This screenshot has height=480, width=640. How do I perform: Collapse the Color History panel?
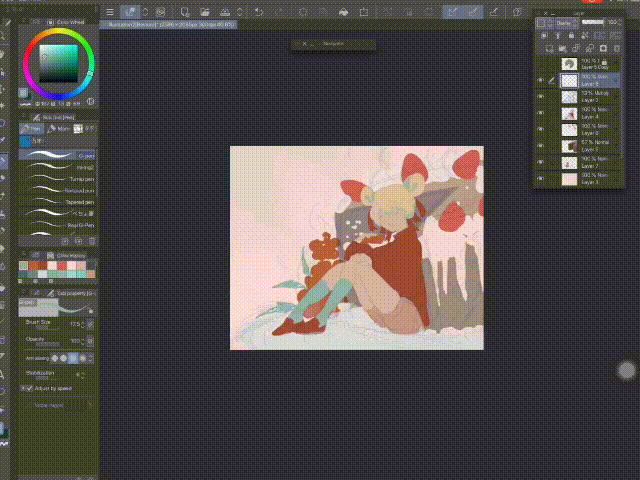pyautogui.click(x=23, y=255)
